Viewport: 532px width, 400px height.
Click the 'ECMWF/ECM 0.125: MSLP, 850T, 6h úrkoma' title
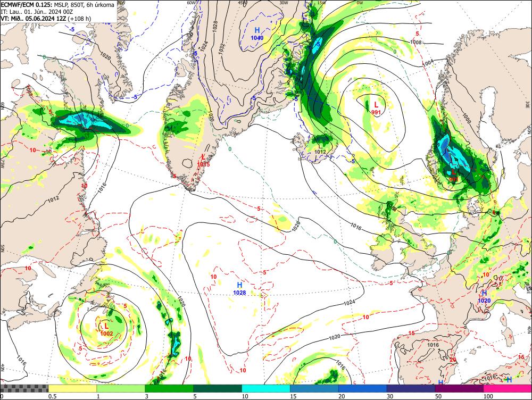pos(57,5)
